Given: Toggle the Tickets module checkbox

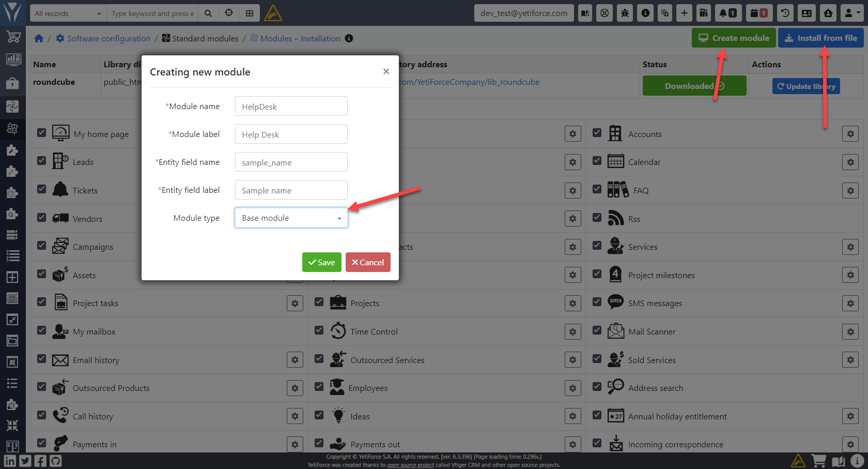Looking at the screenshot, I should pos(42,189).
